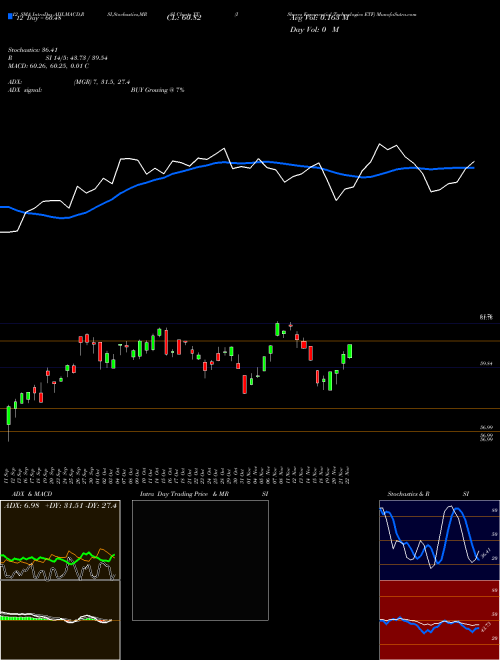Click the 'ADX signal:' label
Viewport: 500px width, 660px height.
coord(25,90)
